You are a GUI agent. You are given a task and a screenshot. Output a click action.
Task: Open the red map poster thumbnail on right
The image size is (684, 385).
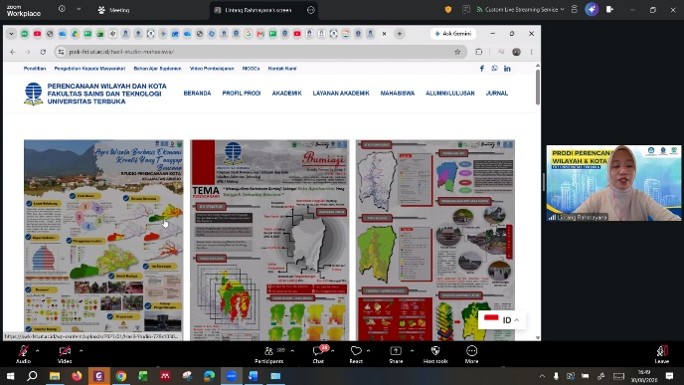(435, 240)
